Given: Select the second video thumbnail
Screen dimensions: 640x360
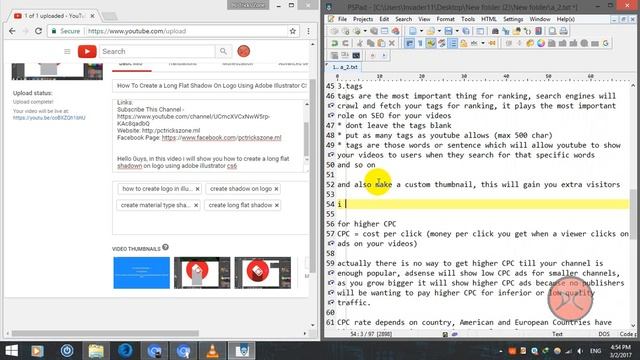Looking at the screenshot, I should pos(202,273).
